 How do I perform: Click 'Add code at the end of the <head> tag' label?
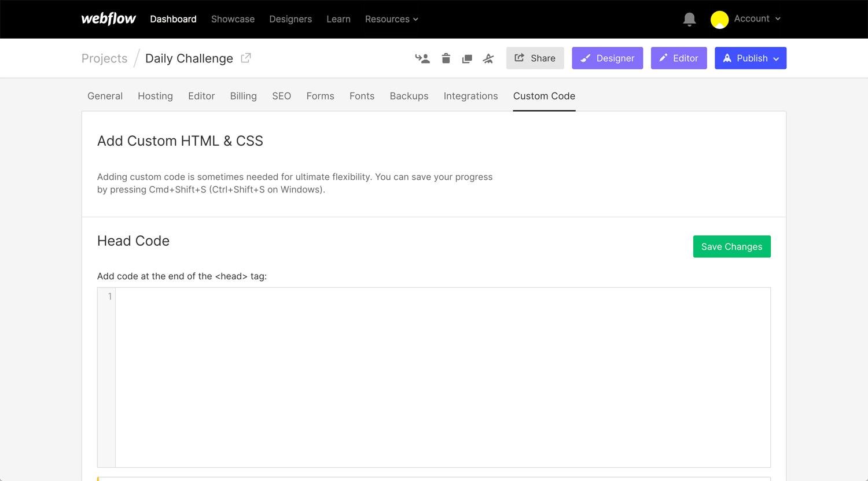(x=182, y=276)
